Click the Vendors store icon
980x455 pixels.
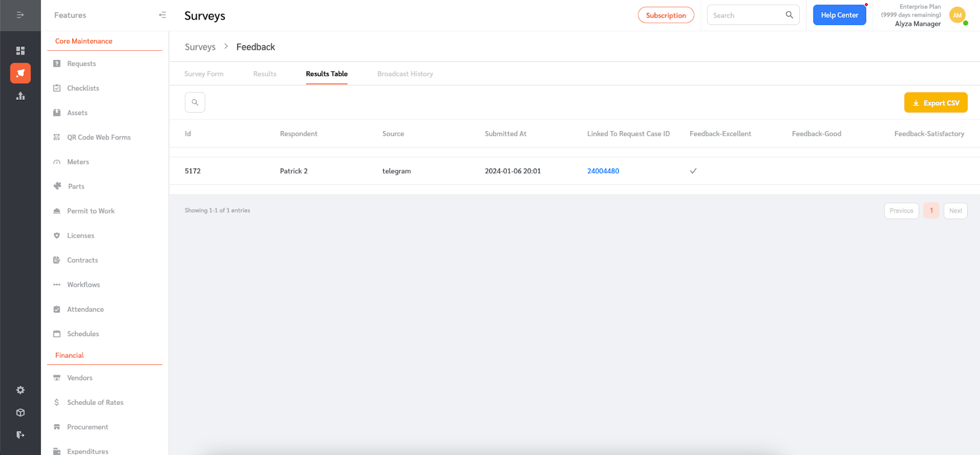(x=57, y=378)
